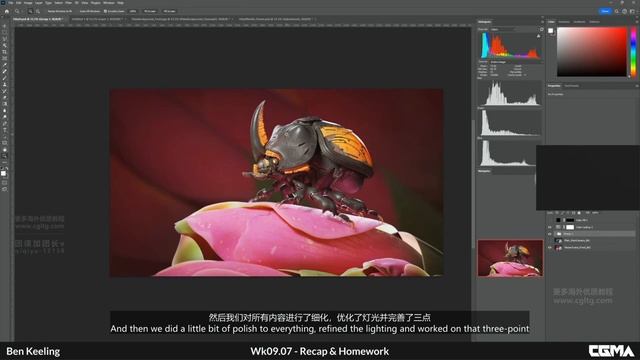This screenshot has width=640, height=360.
Task: Choose the Zoom Out magnifier mode
Action: (x=38, y=11)
